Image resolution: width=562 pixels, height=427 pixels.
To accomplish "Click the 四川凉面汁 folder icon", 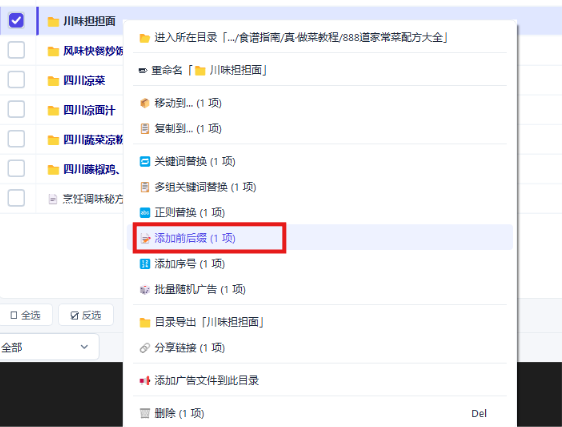I will tap(53, 110).
